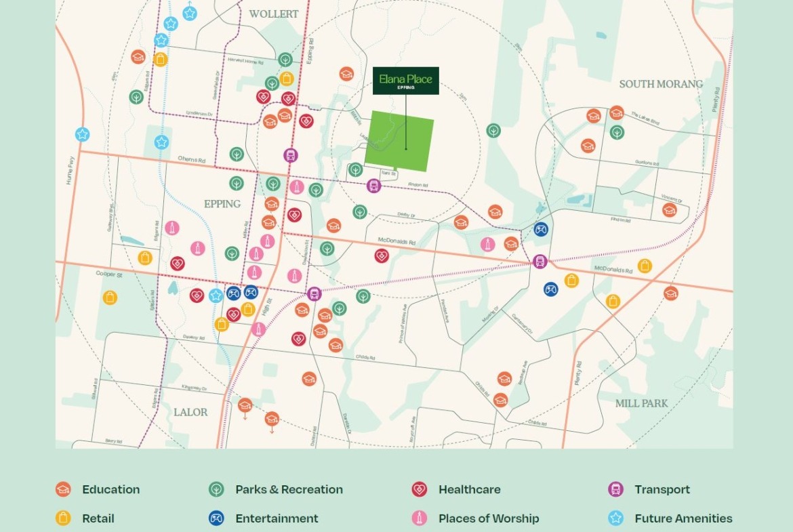This screenshot has height=532, width=793.
Task: Click the MILL PARK suburb name
Action: click(x=641, y=403)
